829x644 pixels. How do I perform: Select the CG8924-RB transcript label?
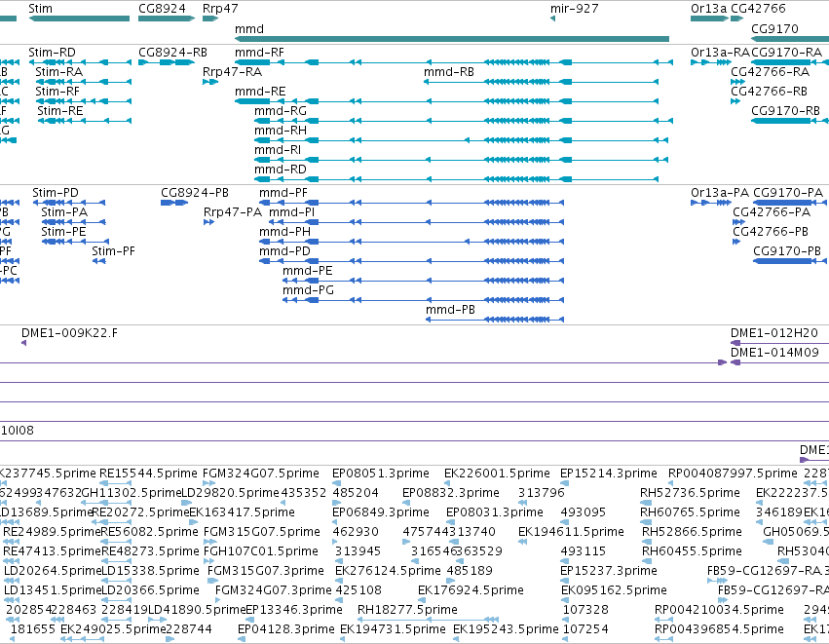(172, 53)
